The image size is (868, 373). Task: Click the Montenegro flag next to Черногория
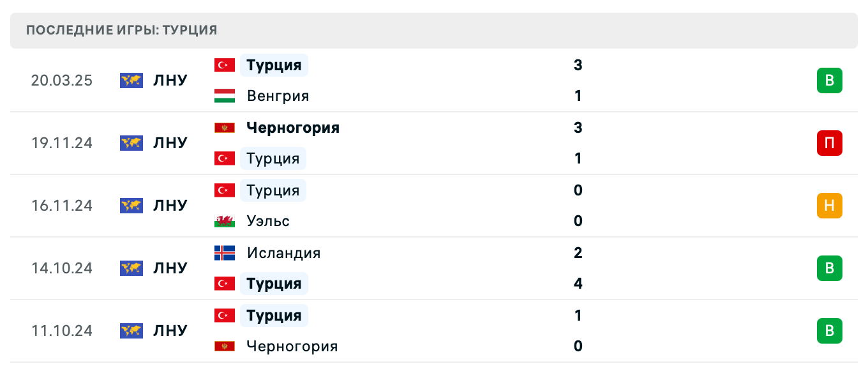(225, 127)
